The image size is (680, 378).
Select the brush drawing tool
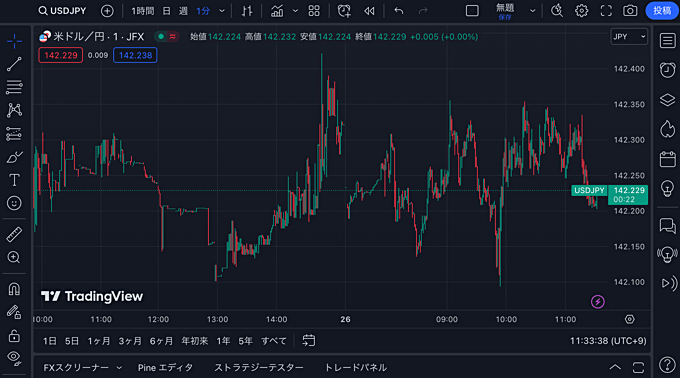pyautogui.click(x=14, y=157)
